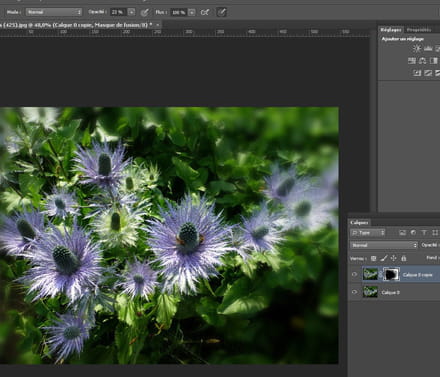Click the brush Opacité value field
440x377 pixels.
click(x=118, y=12)
